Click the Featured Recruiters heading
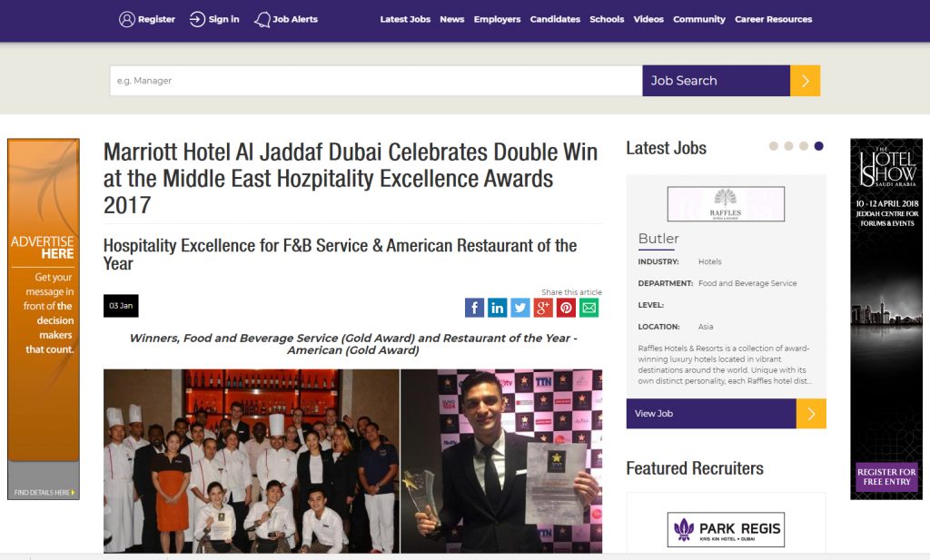930x560 pixels. coord(695,468)
